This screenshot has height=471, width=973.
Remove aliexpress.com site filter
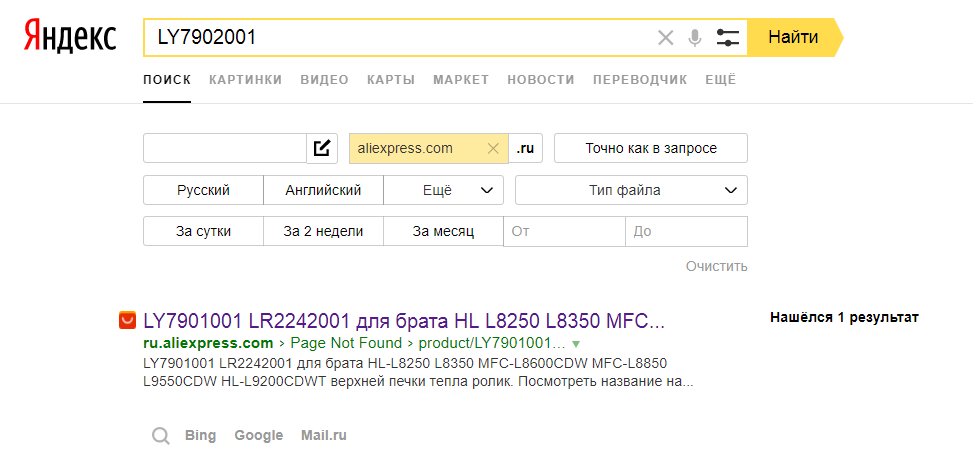pos(492,148)
